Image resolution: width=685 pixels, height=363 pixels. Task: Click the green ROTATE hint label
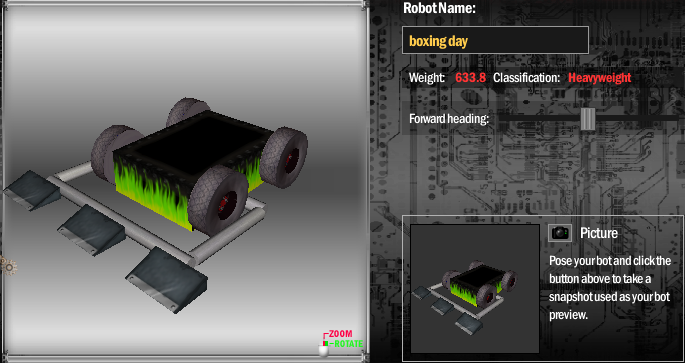point(348,344)
